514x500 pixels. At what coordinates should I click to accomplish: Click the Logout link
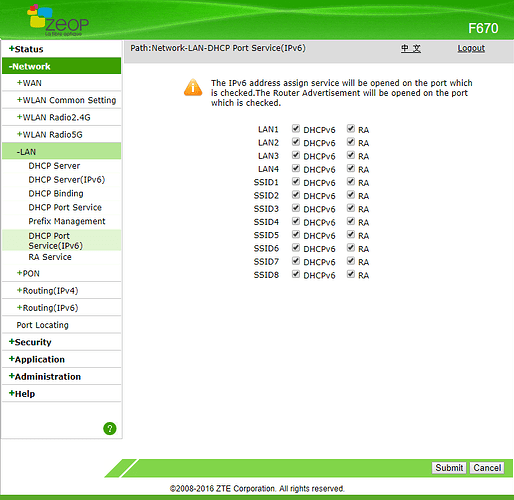[471, 48]
